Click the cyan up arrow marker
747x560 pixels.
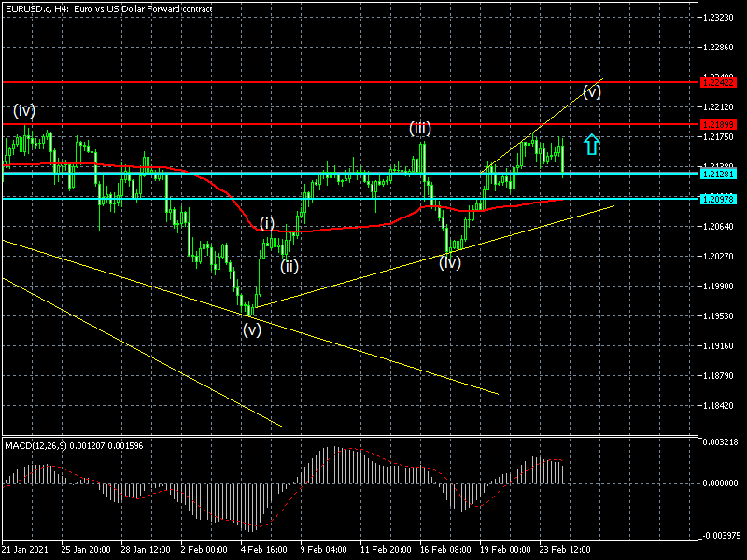592,145
